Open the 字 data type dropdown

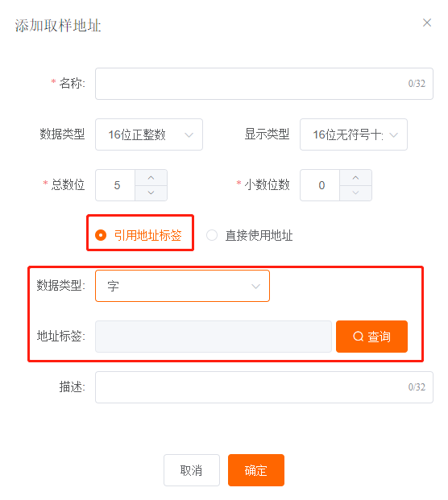[182, 286]
